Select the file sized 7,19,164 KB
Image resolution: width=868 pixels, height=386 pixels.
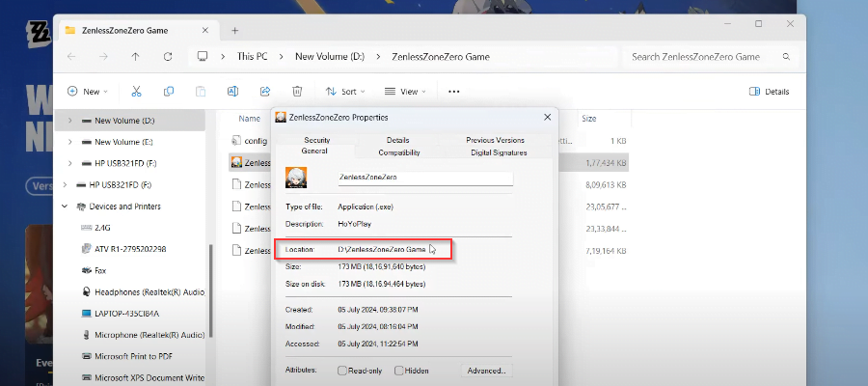(429, 251)
